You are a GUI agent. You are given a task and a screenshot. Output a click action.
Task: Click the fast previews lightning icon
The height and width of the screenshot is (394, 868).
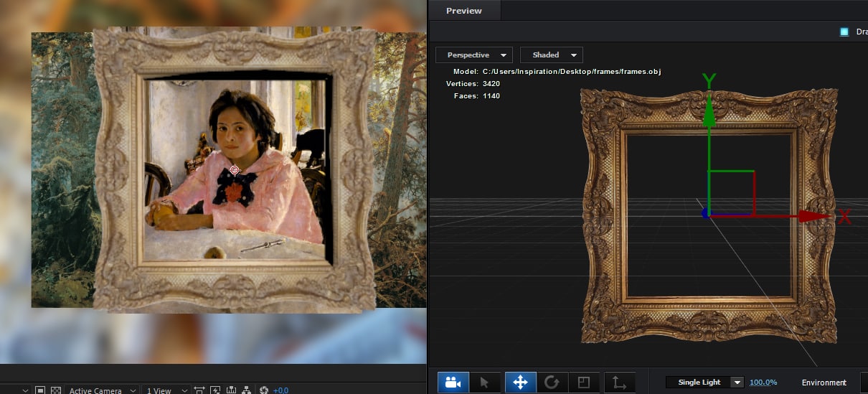click(214, 390)
